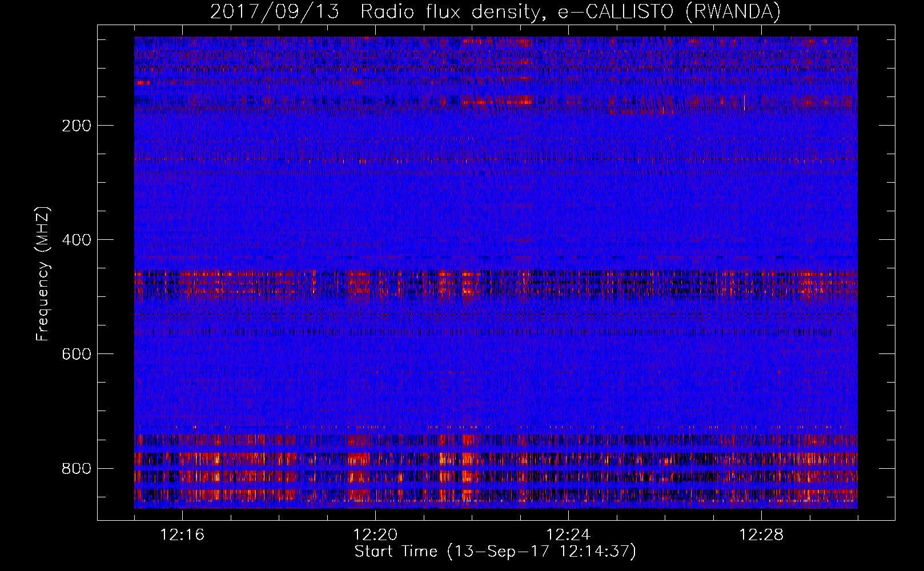This screenshot has height=571, width=924.
Task: Click the plot title 'Radio flux density, e-CALLISTO (RWANDA)'
Action: (571, 11)
